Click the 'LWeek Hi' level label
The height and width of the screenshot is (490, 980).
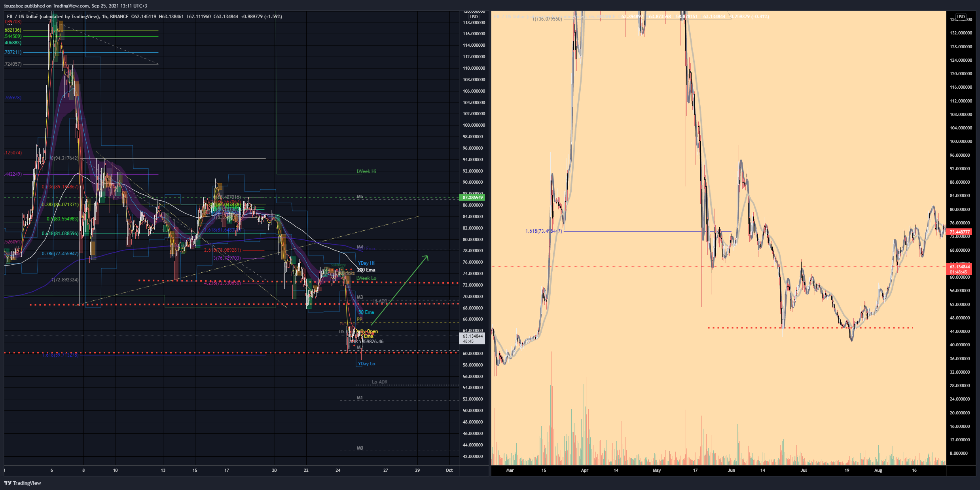[366, 171]
